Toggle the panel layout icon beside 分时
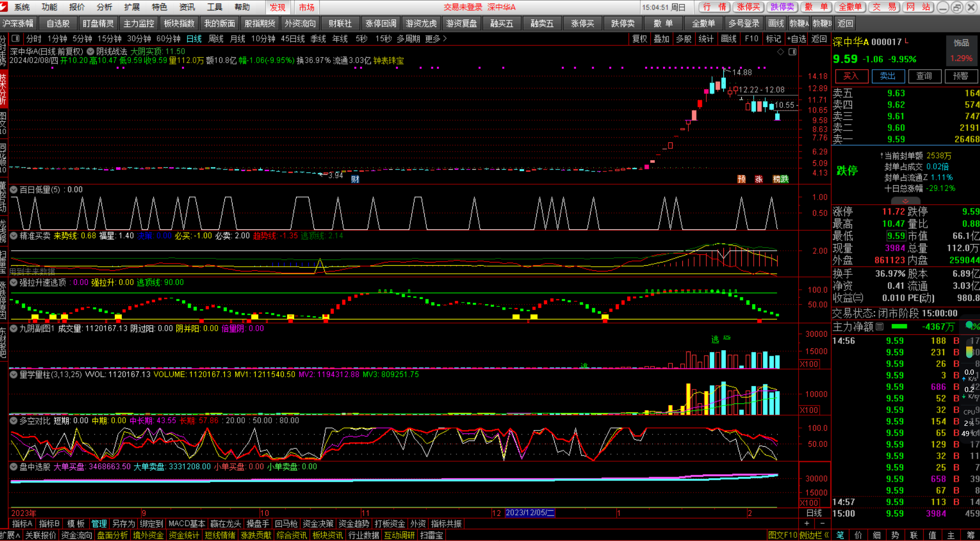The width and height of the screenshot is (980, 541). point(16,38)
